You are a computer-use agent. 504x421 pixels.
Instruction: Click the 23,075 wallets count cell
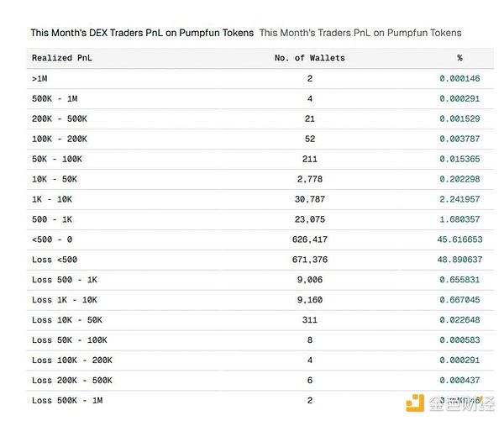[x=309, y=219]
